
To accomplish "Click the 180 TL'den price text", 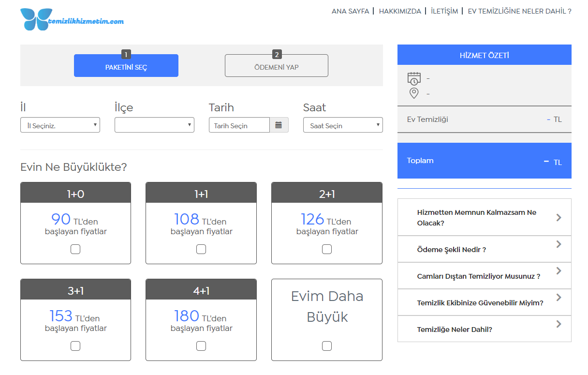I will (x=200, y=316).
